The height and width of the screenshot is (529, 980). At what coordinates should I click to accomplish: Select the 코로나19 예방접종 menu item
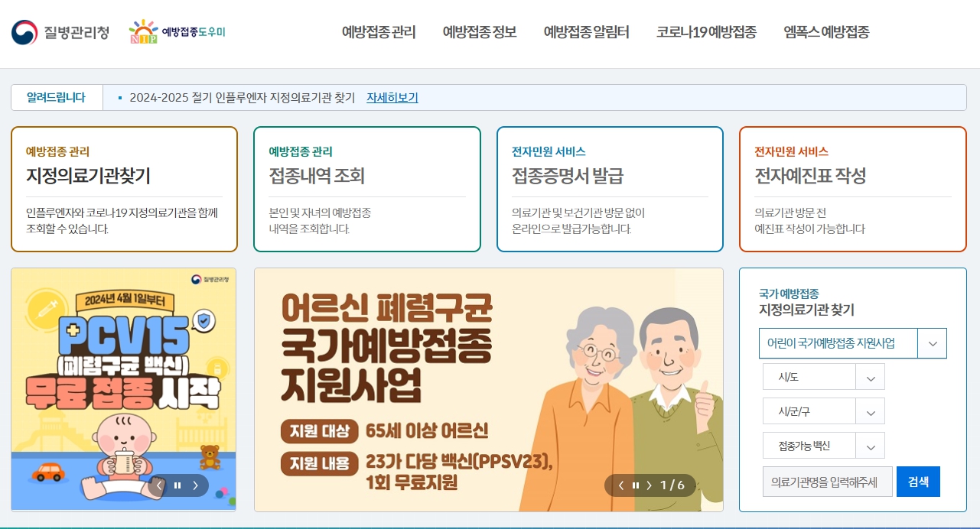pos(705,32)
